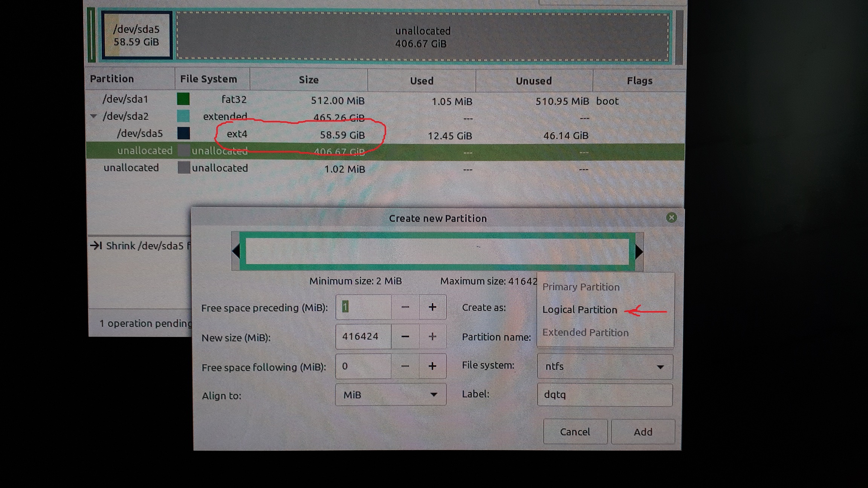868x488 pixels.
Task: Increase free space following with plus
Action: (432, 366)
